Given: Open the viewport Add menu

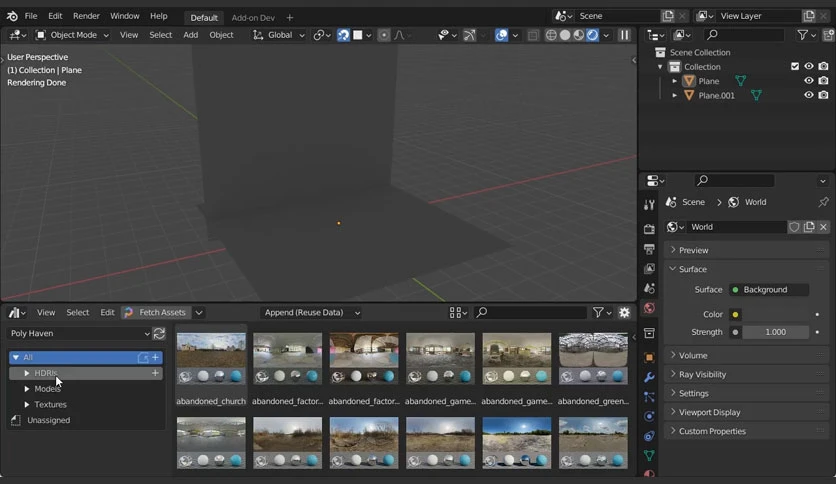Looking at the screenshot, I should pyautogui.click(x=190, y=35).
